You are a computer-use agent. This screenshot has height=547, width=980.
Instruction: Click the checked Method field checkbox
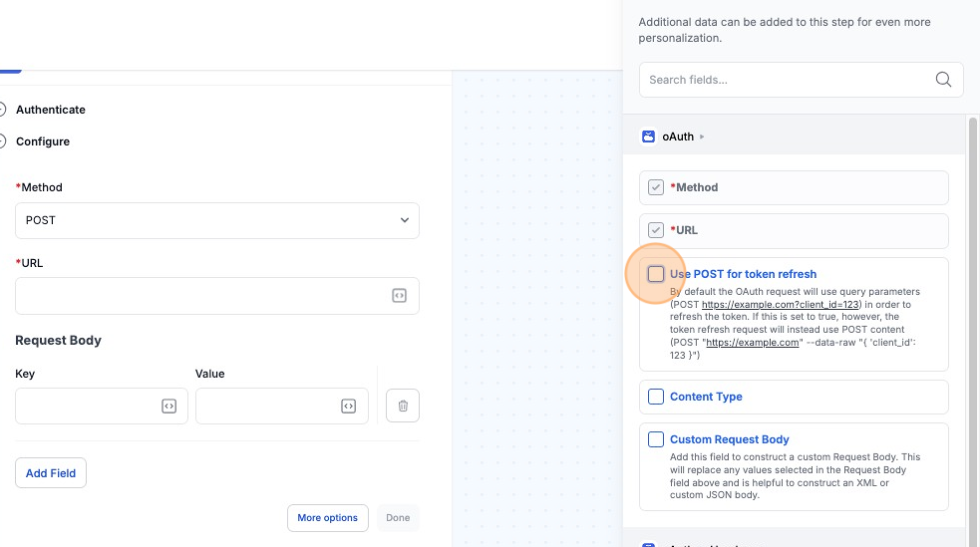click(656, 187)
